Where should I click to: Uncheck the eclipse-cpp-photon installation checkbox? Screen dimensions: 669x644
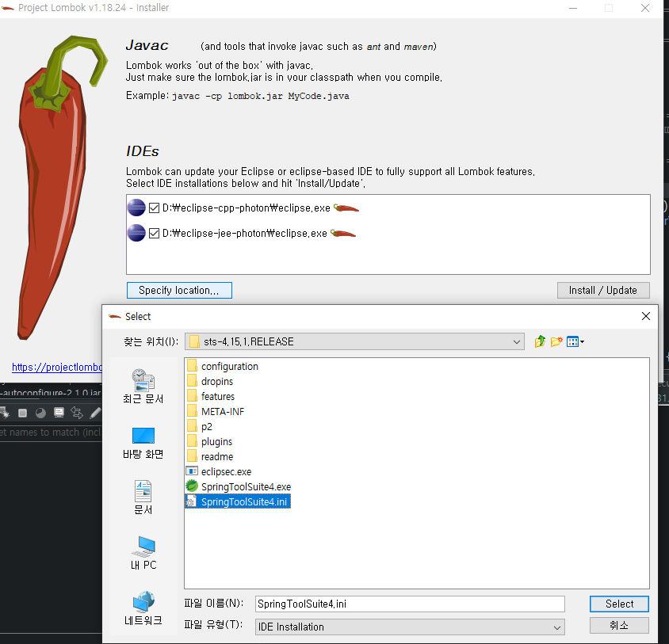pos(154,208)
